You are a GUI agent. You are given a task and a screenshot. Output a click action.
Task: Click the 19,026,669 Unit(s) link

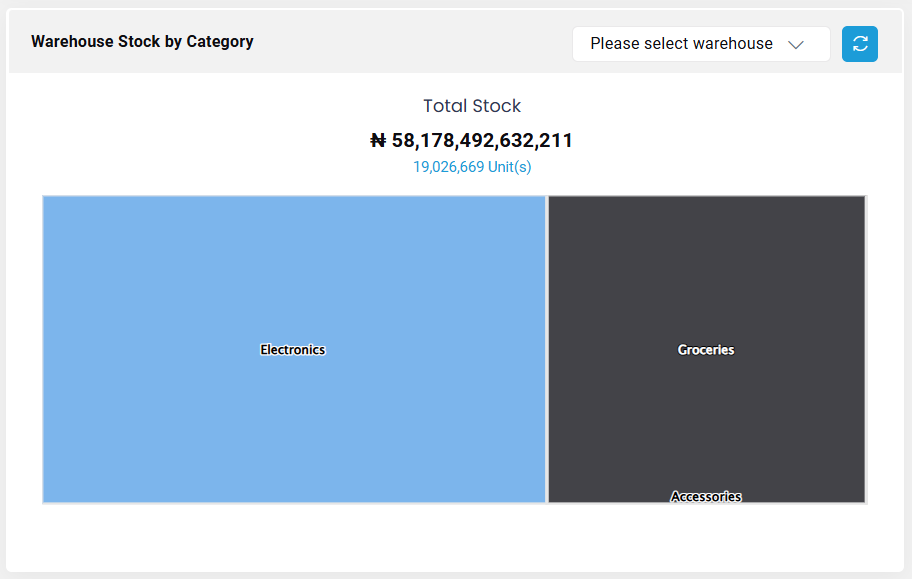point(472,167)
